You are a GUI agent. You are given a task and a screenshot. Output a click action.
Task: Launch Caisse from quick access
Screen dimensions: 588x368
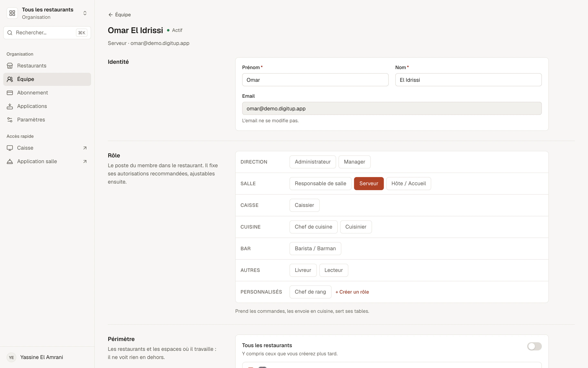(47, 148)
